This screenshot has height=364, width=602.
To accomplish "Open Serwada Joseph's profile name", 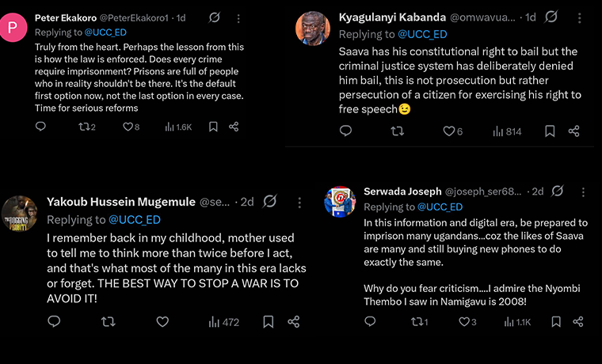I will pyautogui.click(x=402, y=191).
